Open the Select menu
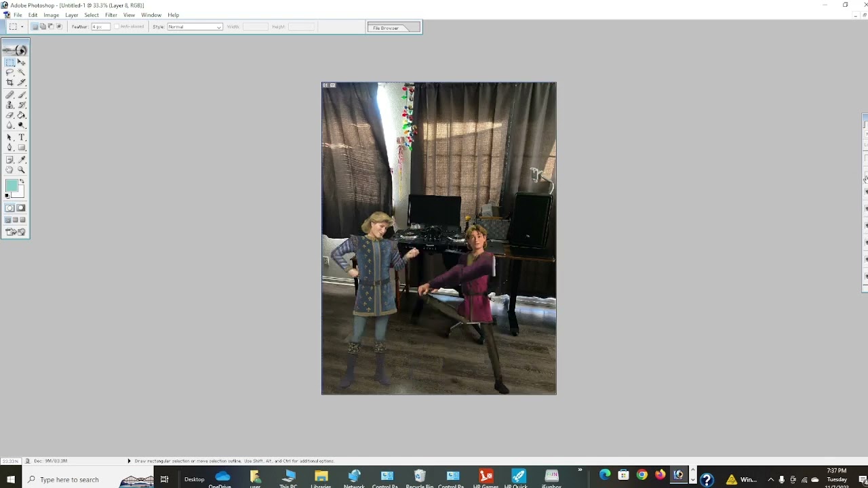868x488 pixels. tap(92, 15)
